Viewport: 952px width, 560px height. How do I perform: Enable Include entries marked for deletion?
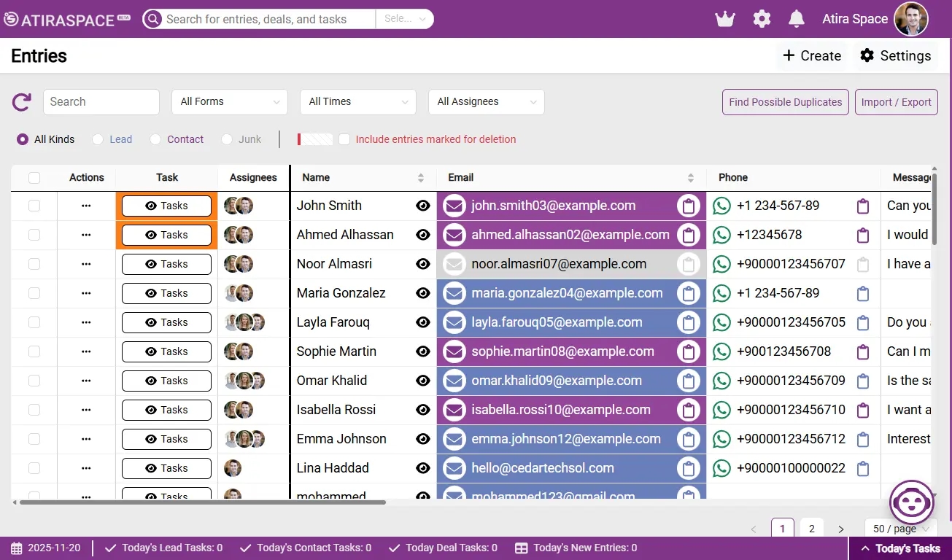click(344, 139)
